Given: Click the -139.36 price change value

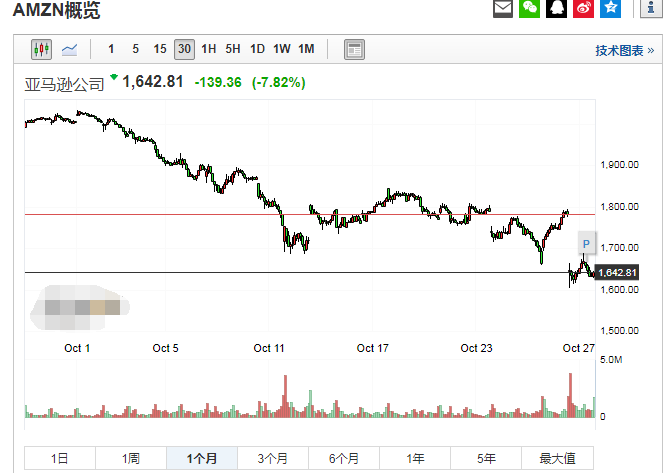Looking at the screenshot, I should (218, 82).
